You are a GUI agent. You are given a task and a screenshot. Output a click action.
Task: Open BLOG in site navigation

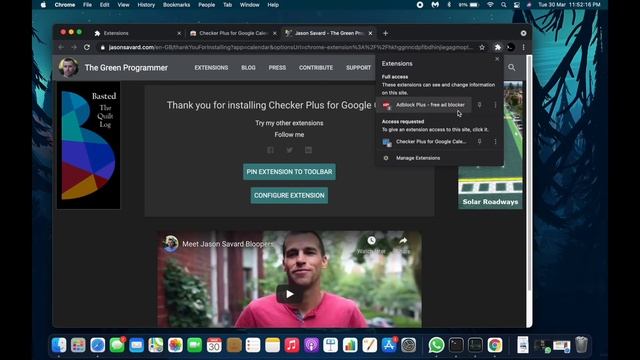click(248, 68)
